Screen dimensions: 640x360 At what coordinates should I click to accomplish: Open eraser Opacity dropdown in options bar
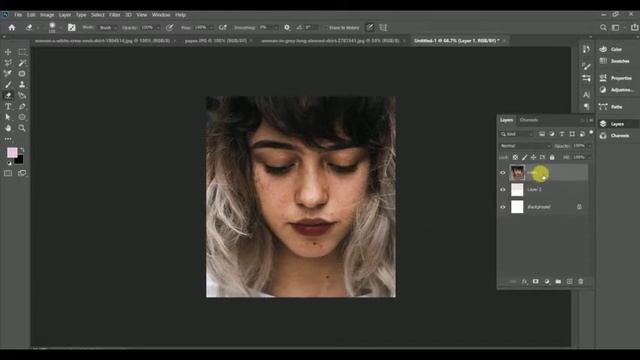[158, 27]
